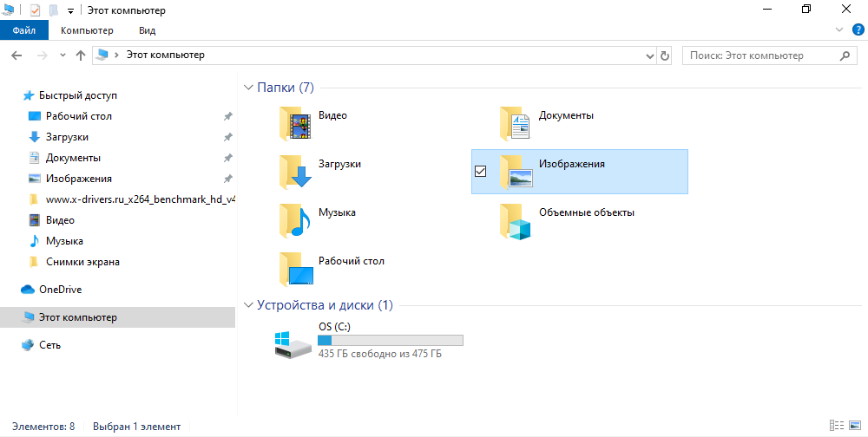
Task: Click the search box Поиск: Этот компьютер
Action: tap(759, 55)
